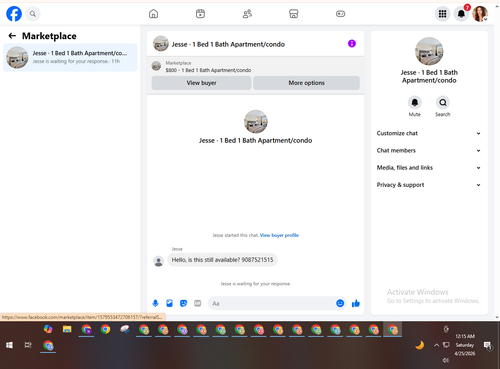The height and width of the screenshot is (369, 500).
Task: Send a thumbs-up like
Action: coord(356,303)
